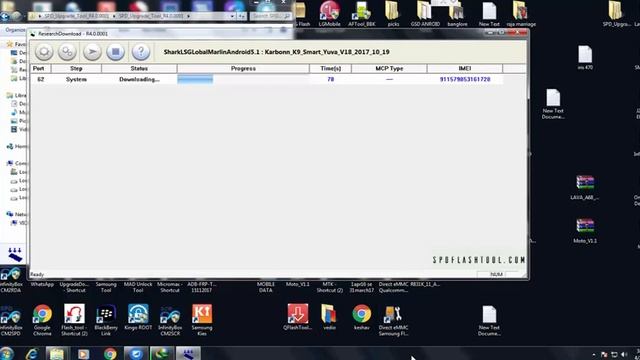Select the GSD ANROID folder on desktop
The image size is (640, 360).
click(425, 14)
